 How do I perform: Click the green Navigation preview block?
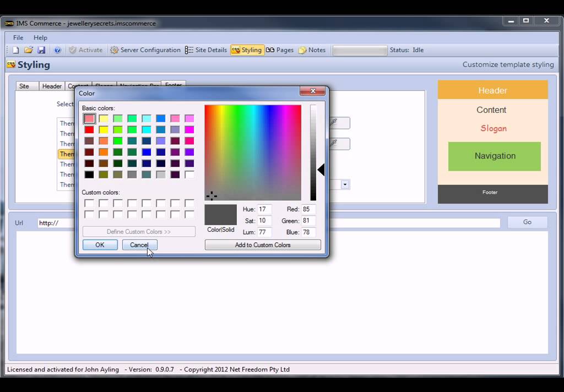pos(495,156)
